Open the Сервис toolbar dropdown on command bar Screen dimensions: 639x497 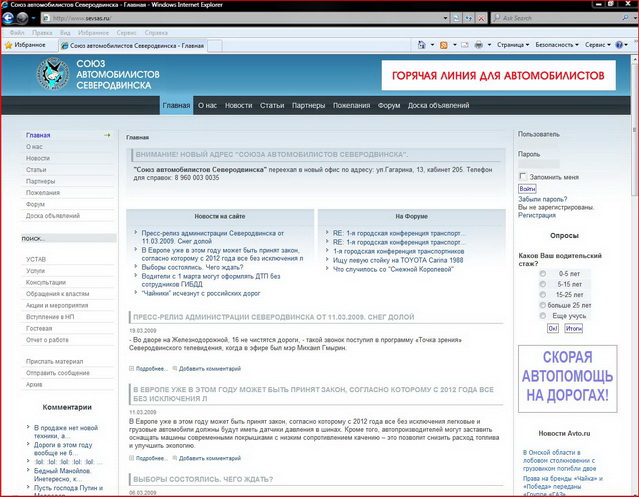(597, 45)
